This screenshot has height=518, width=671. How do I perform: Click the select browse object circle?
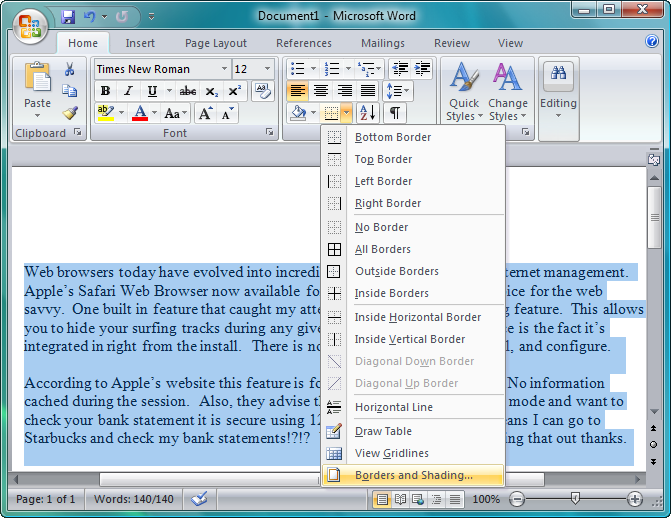pos(653,444)
